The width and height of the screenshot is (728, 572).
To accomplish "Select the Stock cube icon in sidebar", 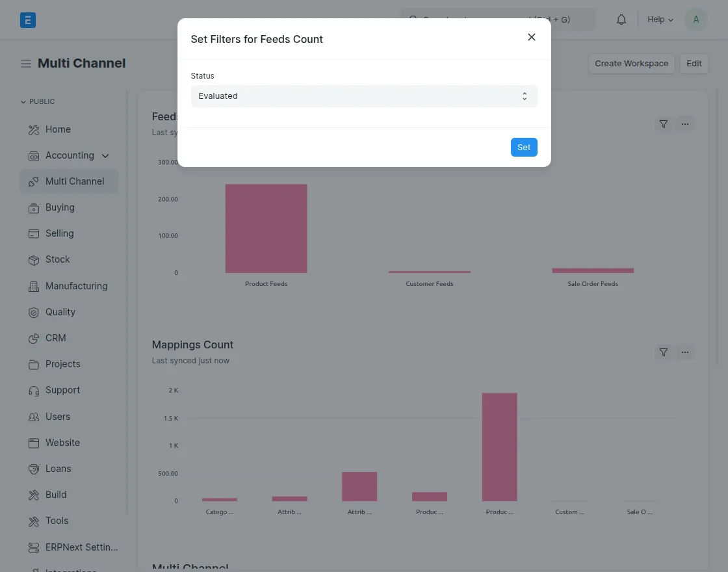I will tap(34, 259).
